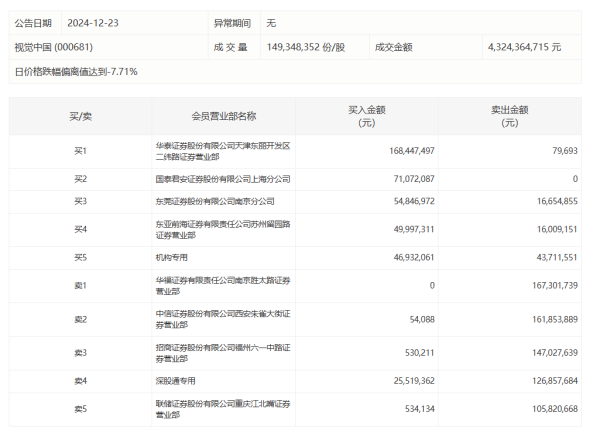Select the 卖4 row label
This screenshot has height=447, width=600.
(x=80, y=381)
